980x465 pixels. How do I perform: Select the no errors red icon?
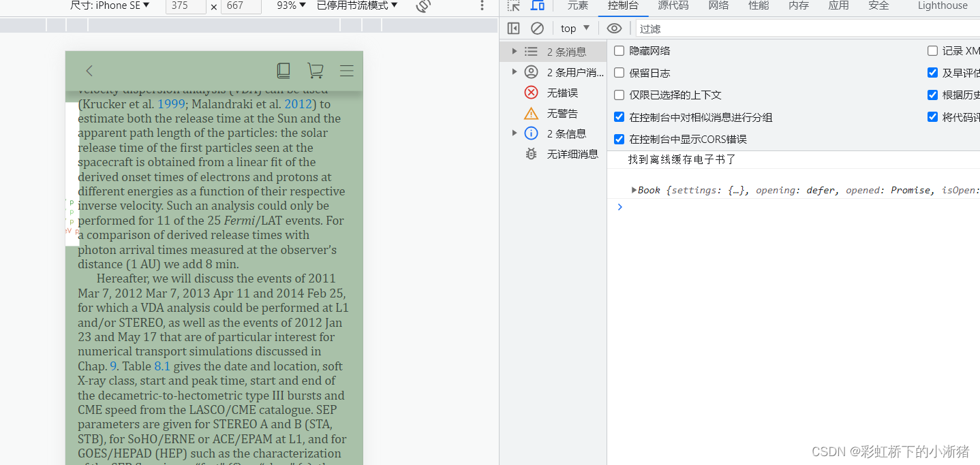[x=532, y=93]
